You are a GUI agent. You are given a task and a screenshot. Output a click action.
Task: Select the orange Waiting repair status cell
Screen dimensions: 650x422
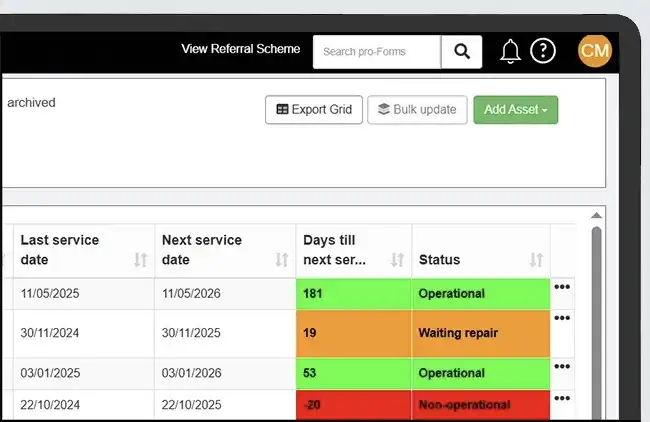[480, 333]
